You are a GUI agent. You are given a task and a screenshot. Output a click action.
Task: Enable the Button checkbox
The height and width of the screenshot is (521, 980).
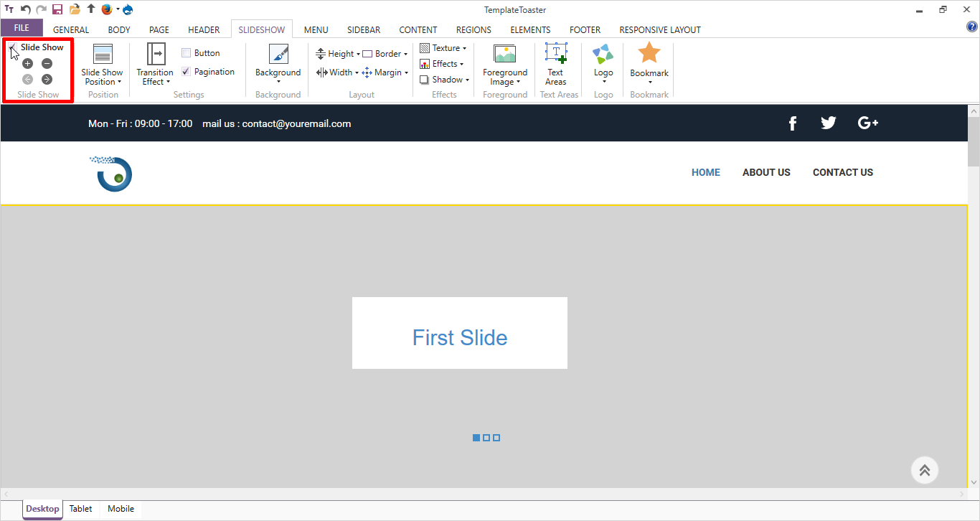click(186, 53)
